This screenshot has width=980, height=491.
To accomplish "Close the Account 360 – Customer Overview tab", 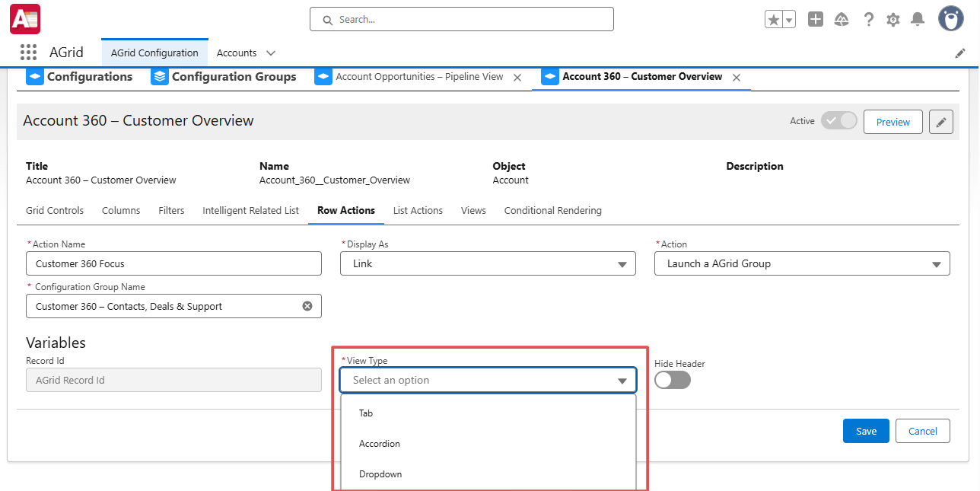I will pos(737,78).
